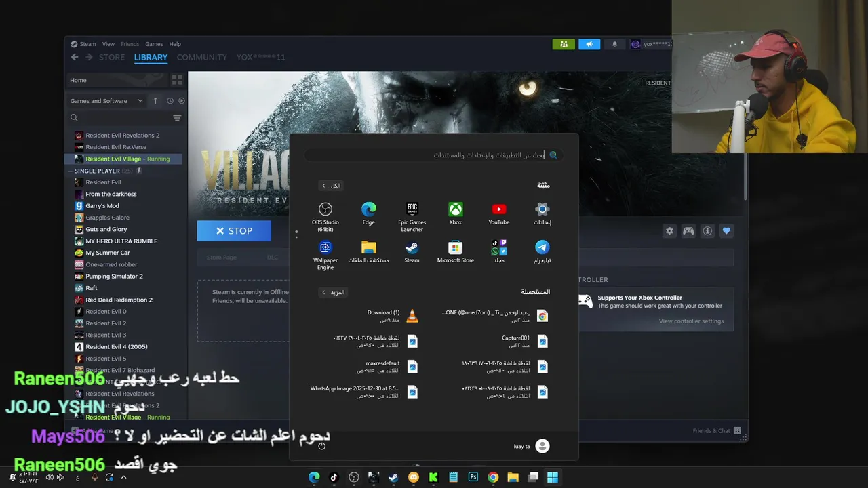Toggle Steam ready-to-play filter icon
868x488 pixels.
(182, 100)
